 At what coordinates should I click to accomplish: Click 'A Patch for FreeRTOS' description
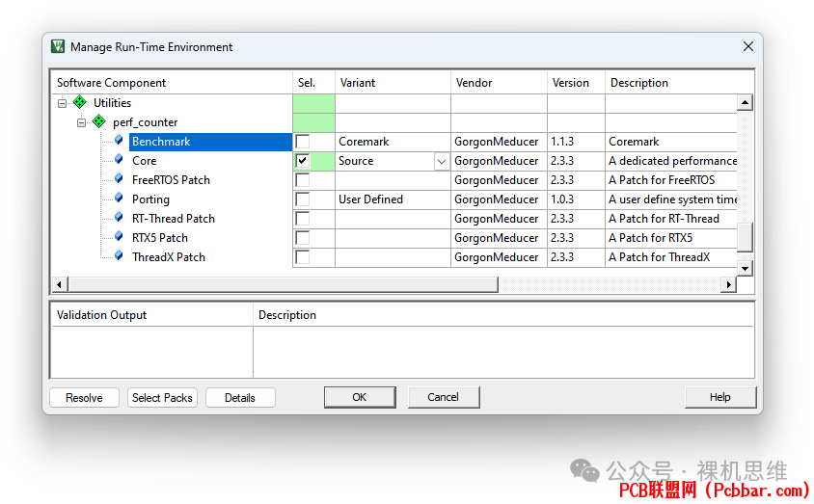(662, 180)
